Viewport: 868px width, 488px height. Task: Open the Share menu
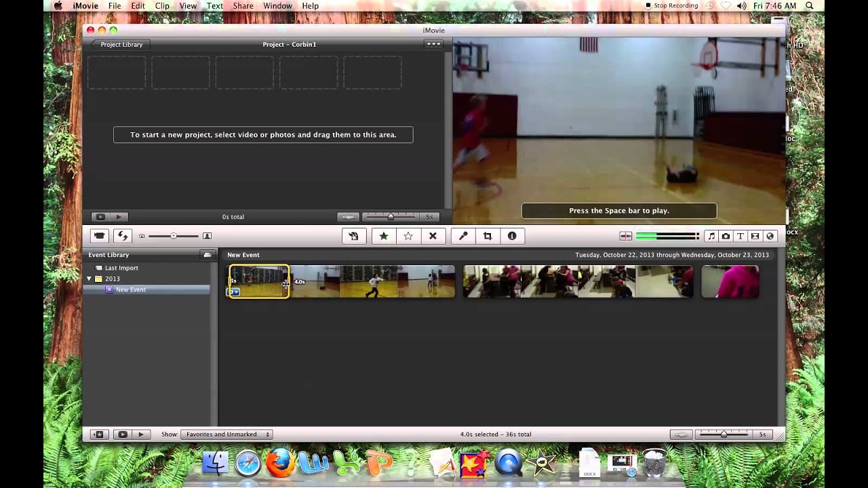pos(243,5)
